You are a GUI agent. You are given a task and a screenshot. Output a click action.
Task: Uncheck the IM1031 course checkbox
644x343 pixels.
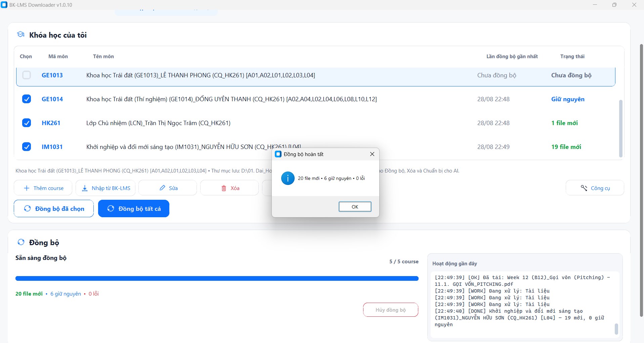click(x=27, y=147)
